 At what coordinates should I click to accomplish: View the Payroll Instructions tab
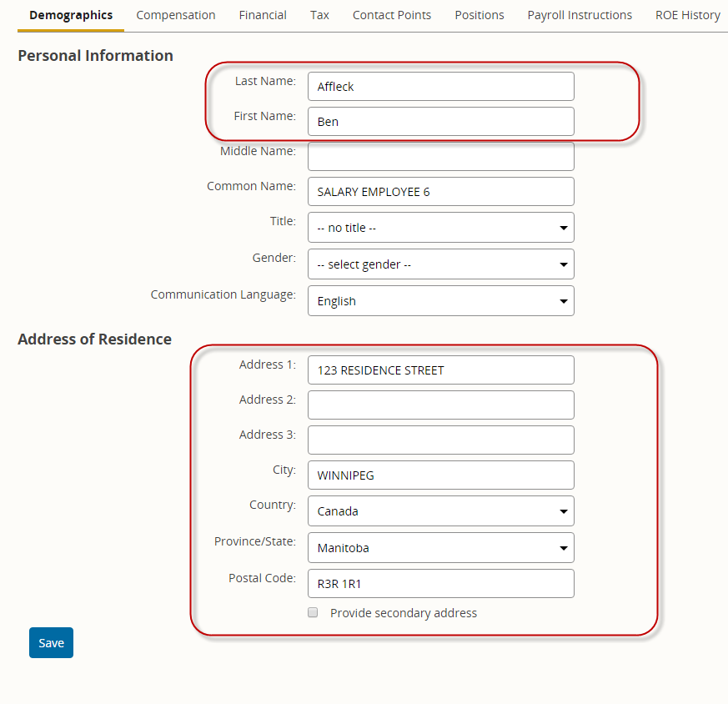580,15
